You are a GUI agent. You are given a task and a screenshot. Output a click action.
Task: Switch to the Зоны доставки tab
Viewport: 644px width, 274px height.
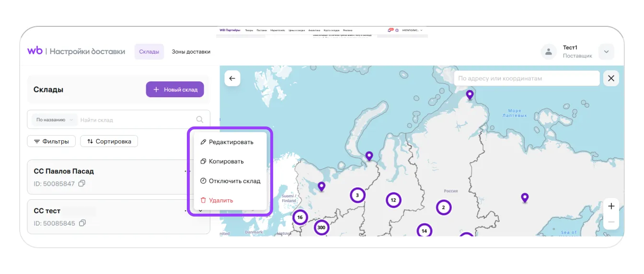pyautogui.click(x=191, y=52)
